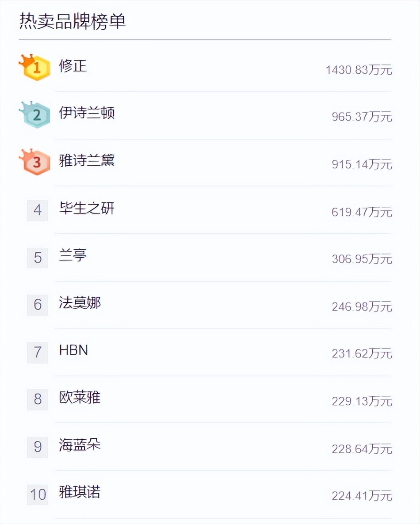The height and width of the screenshot is (524, 420).
Task: Open the 伊诗兰顿 brand entry
Action: point(87,113)
